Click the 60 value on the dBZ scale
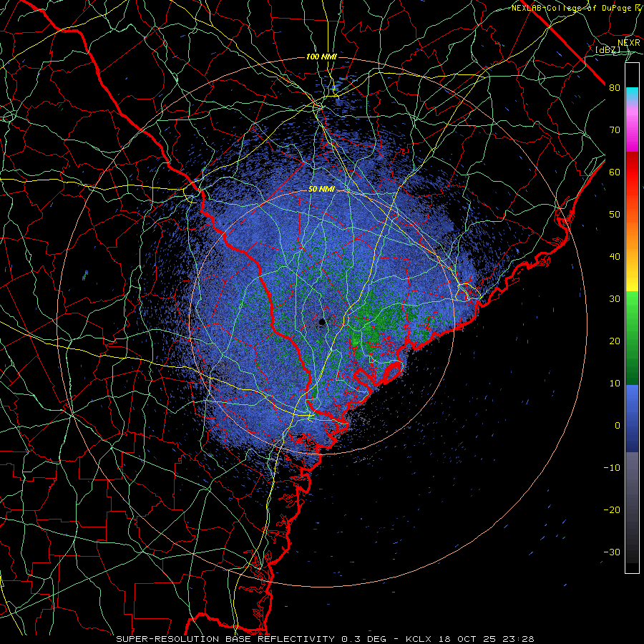The height and width of the screenshot is (644, 644). (x=615, y=172)
